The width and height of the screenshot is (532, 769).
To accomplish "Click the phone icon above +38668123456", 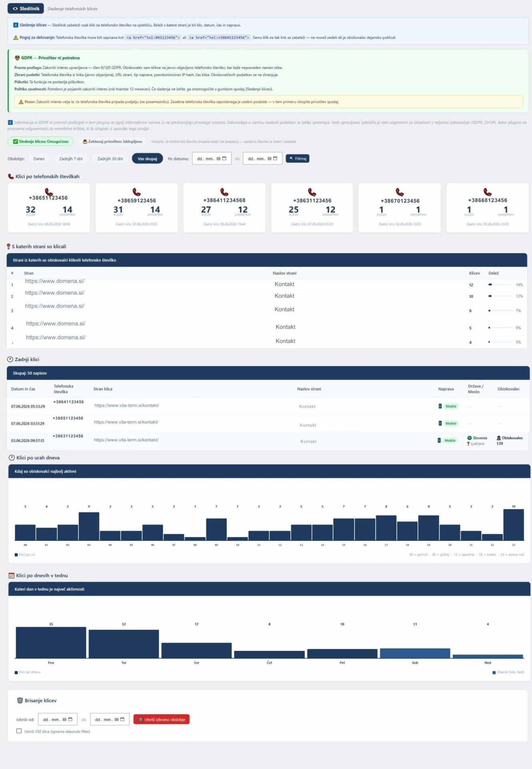I will pos(487,192).
